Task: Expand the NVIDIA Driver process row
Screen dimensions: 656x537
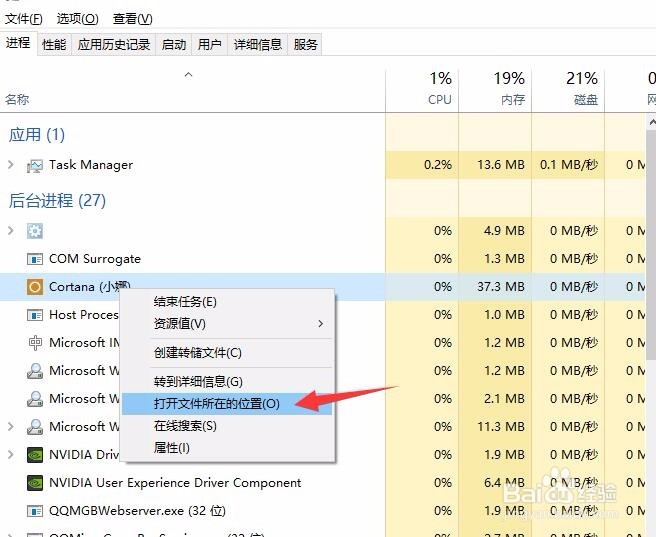Action: point(11,455)
